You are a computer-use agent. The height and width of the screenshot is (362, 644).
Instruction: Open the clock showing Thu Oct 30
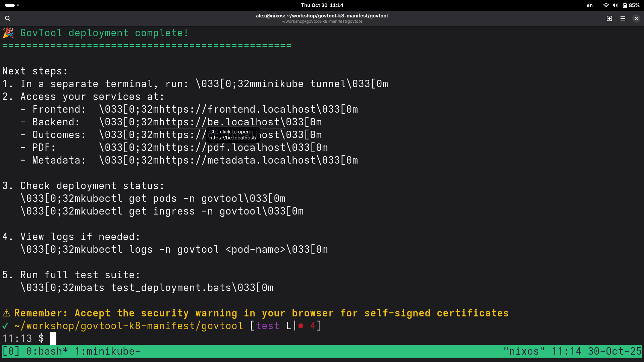click(x=322, y=5)
